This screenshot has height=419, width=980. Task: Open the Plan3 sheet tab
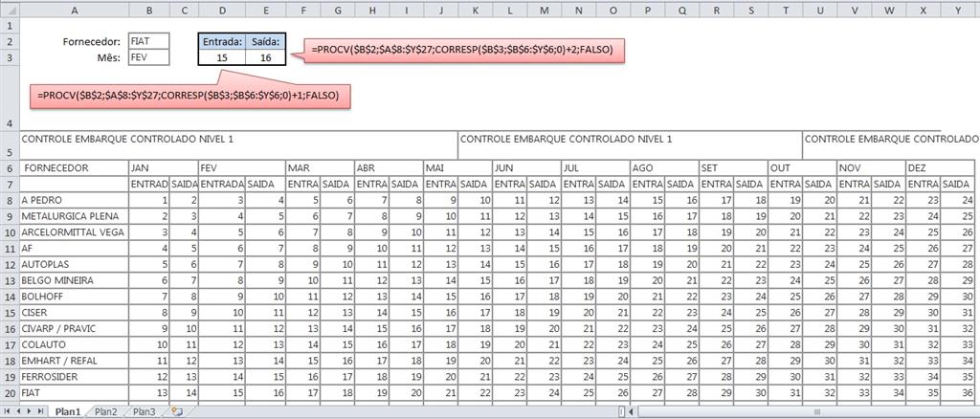point(145,412)
